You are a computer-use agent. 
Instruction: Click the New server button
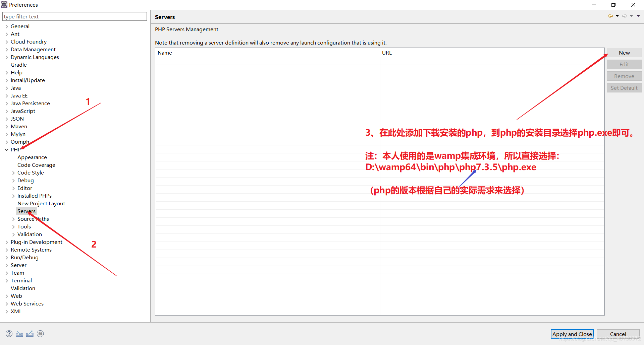(x=624, y=53)
